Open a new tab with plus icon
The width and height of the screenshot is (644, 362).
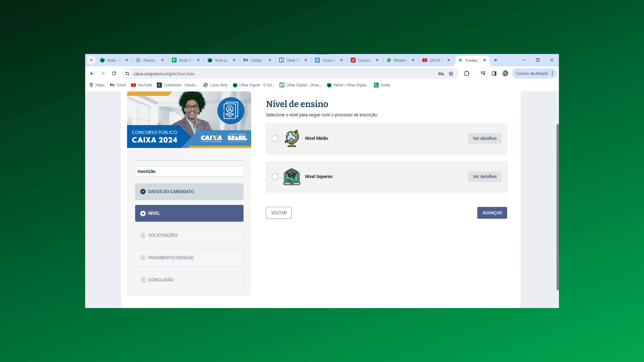click(x=496, y=60)
